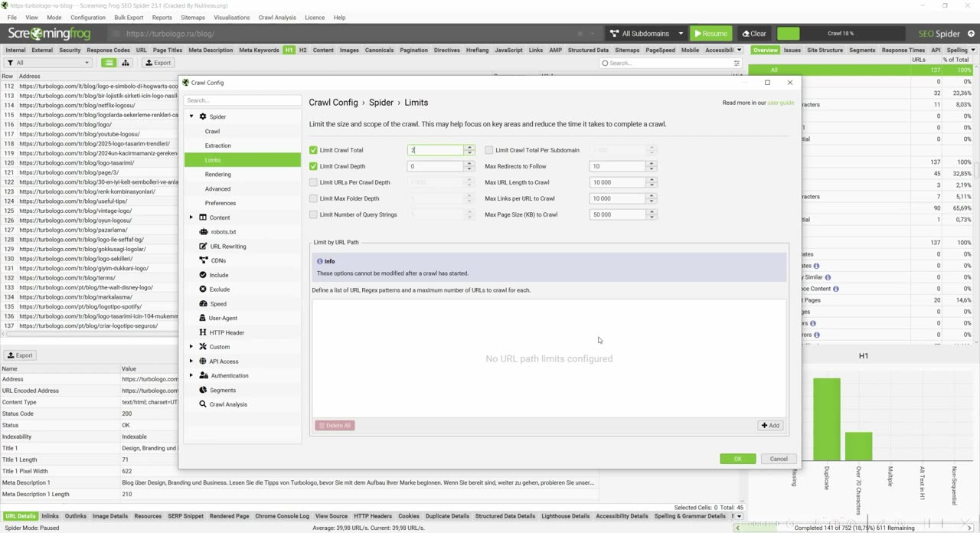Open the user guide link
The width and height of the screenshot is (980, 533).
pos(781,103)
